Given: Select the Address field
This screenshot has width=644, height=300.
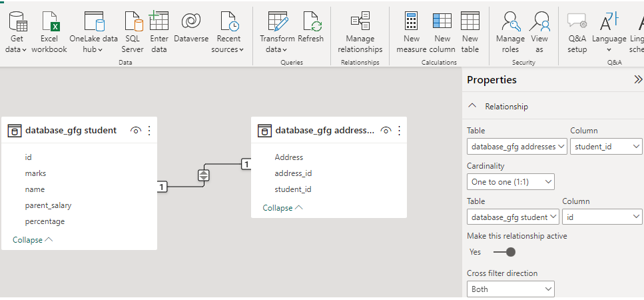Looking at the screenshot, I should click(289, 157).
